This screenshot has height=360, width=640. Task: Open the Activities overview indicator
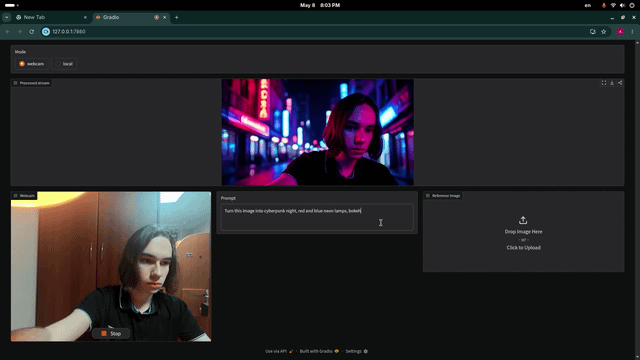point(11,5)
